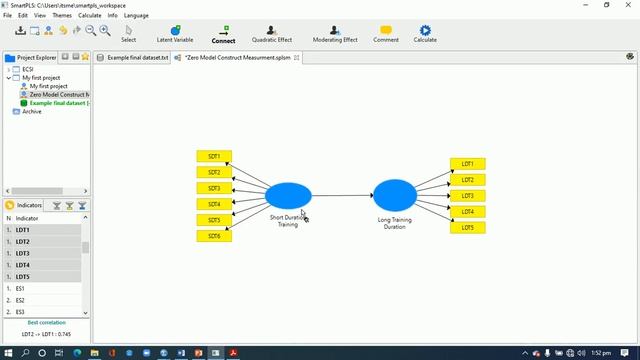Click the canvas palette icon at top right
Screen dimensions: 640x360
(x=630, y=57)
